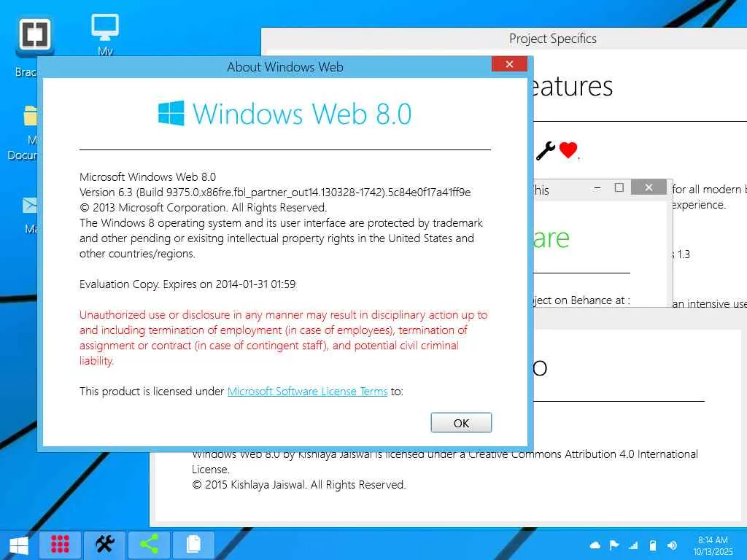Click the red heart icon in Project Specifics
747x560 pixels.
(568, 150)
